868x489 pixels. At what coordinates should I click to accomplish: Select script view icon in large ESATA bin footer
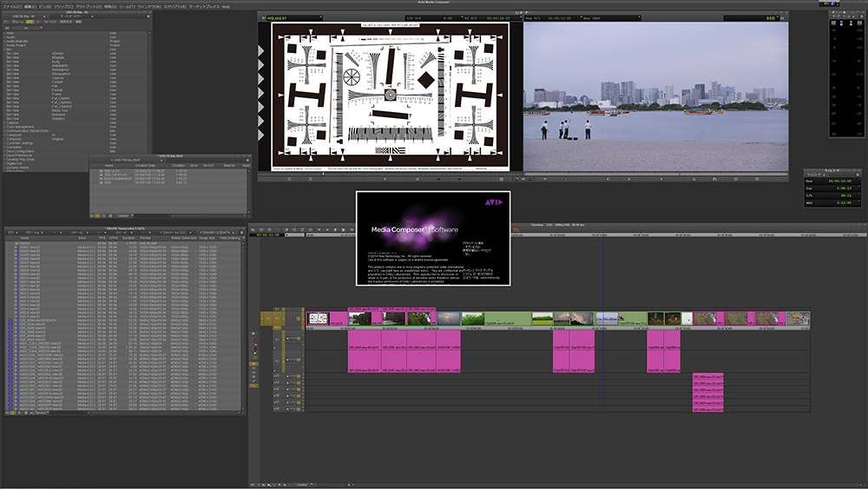click(26, 413)
